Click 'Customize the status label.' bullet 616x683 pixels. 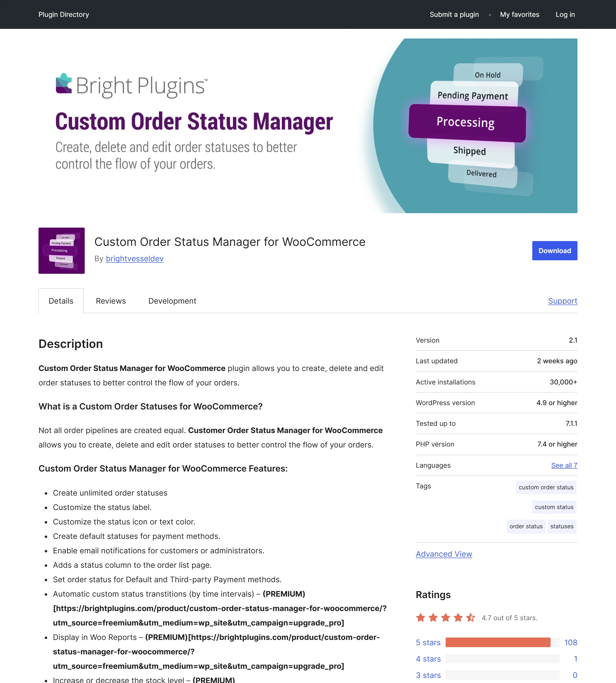102,507
